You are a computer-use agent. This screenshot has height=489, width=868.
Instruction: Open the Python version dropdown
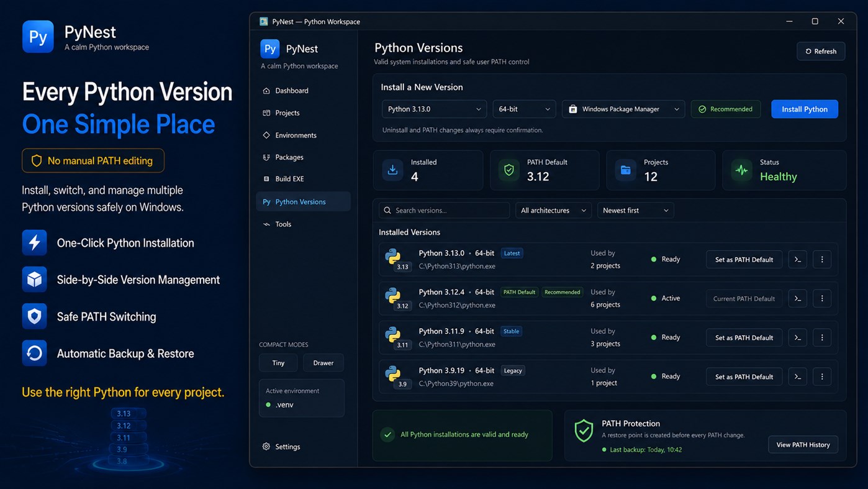(434, 109)
